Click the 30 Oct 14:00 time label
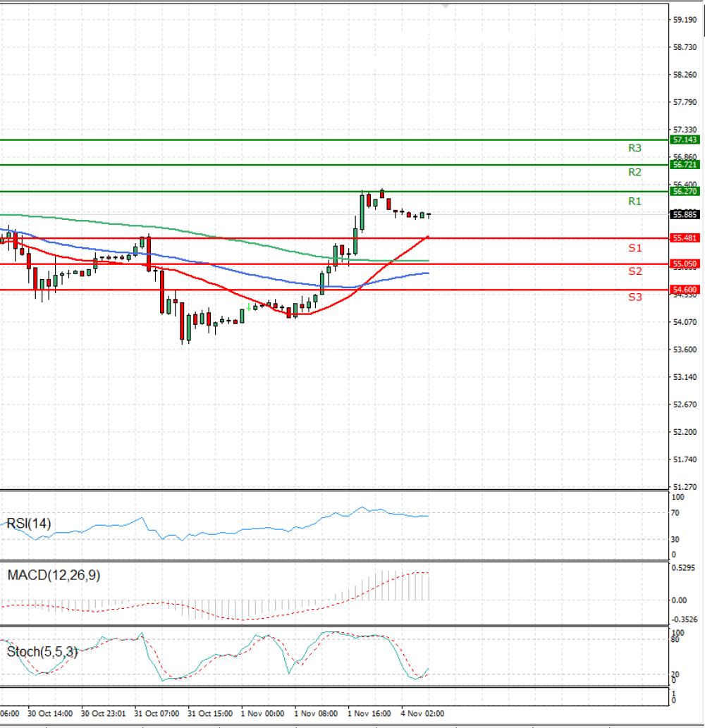Viewport: 705px width, 728px height. 50,714
